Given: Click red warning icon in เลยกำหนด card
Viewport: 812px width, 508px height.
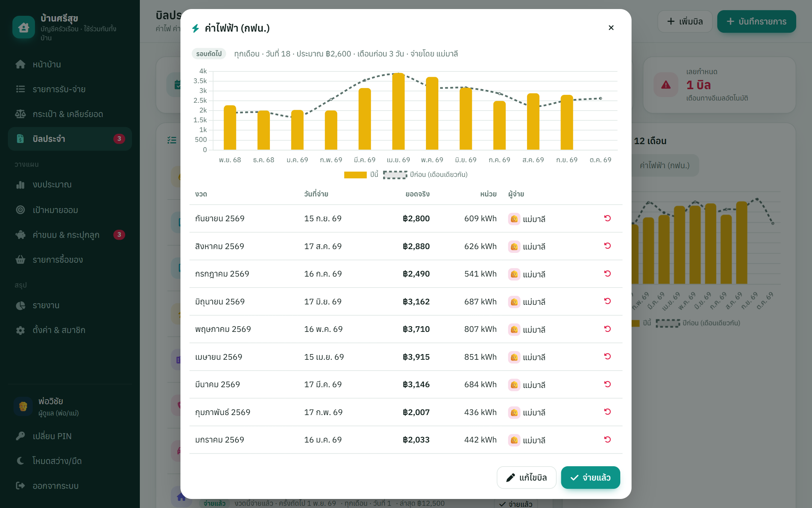Looking at the screenshot, I should click(x=666, y=85).
